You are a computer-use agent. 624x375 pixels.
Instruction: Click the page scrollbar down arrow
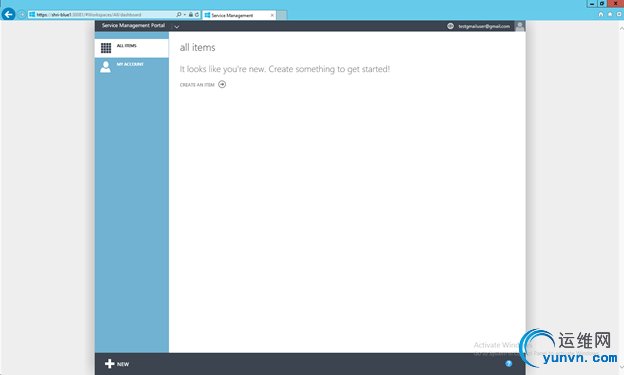[621, 367]
